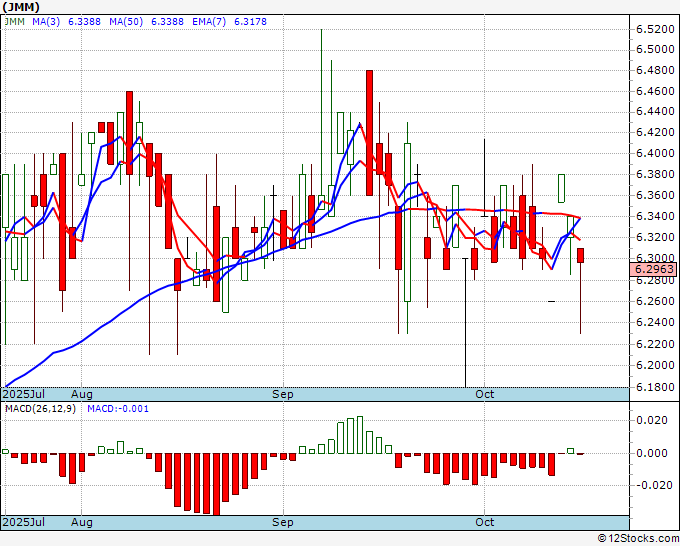Select the MA(50) legend label
The height and width of the screenshot is (546, 680).
click(x=126, y=22)
